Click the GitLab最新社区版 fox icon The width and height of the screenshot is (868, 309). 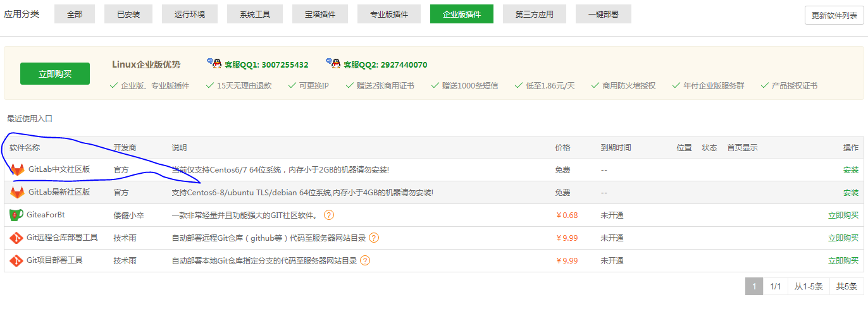tap(17, 193)
